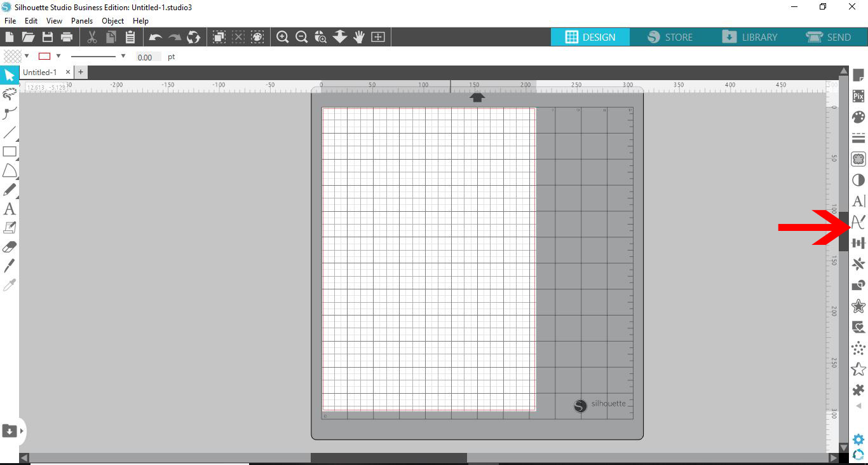
Task: Zoom in with the magnifier plus icon
Action: click(x=283, y=37)
